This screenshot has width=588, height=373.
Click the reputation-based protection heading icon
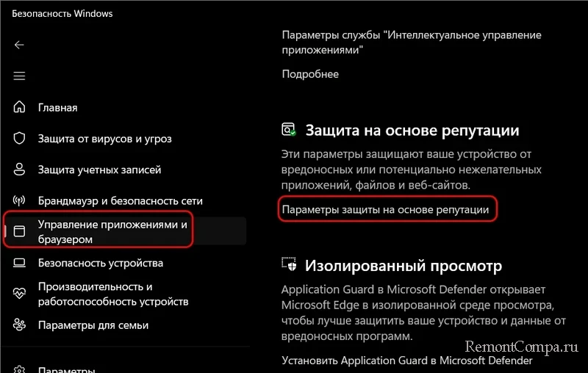point(289,129)
